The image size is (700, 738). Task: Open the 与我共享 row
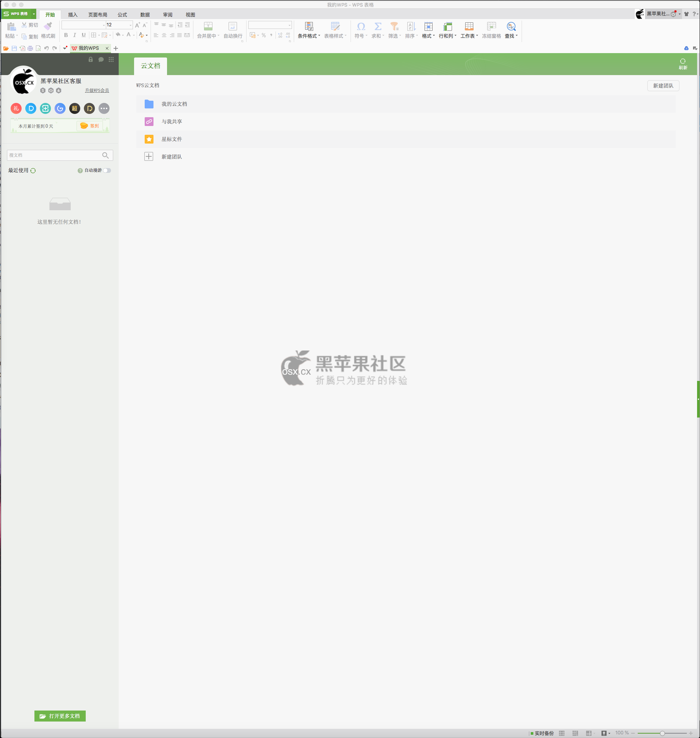click(406, 121)
